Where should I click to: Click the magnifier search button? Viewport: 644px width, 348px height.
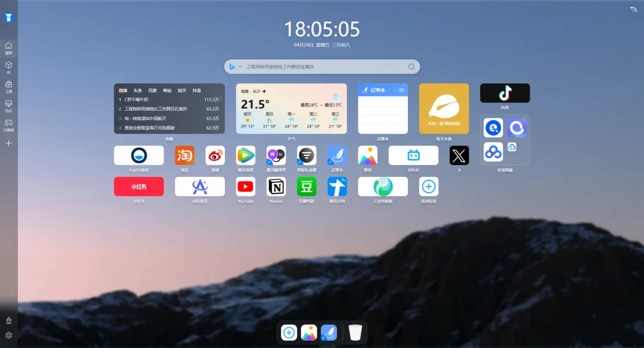(x=411, y=67)
